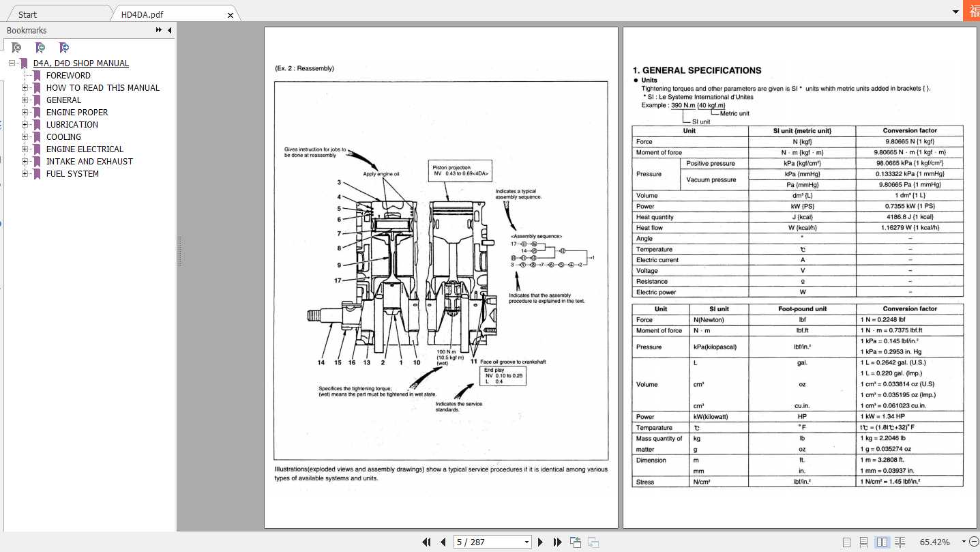The image size is (980, 552).
Task: Jump to the last page
Action: point(557,542)
